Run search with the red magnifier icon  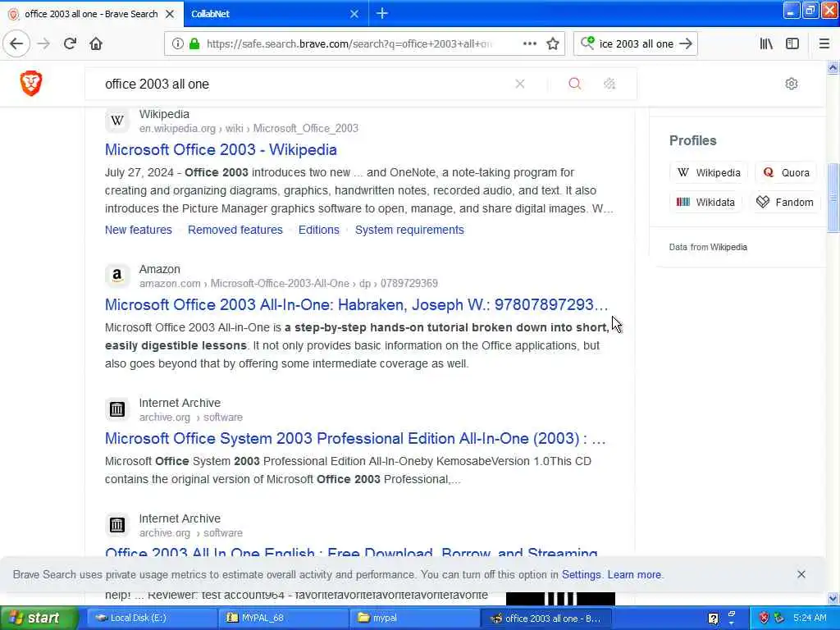point(574,84)
